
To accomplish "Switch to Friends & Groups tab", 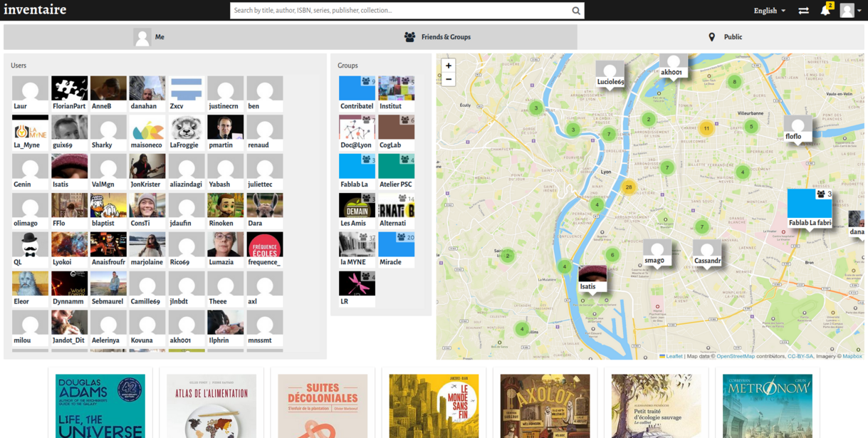I will pyautogui.click(x=437, y=37).
